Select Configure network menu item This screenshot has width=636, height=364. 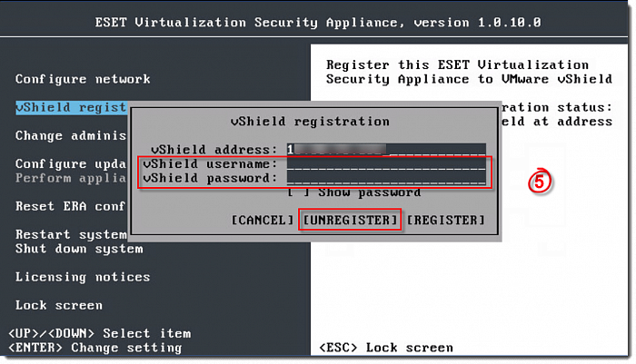(83, 79)
